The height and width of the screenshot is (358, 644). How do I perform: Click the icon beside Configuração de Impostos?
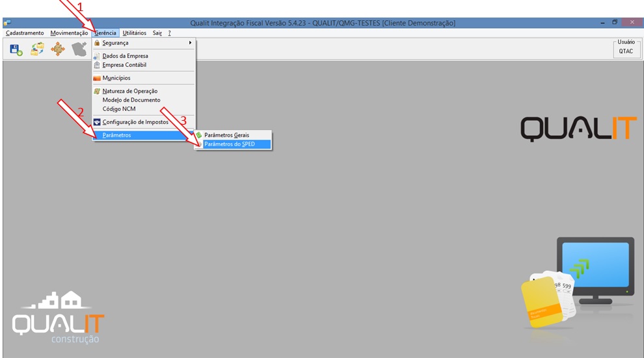click(97, 121)
